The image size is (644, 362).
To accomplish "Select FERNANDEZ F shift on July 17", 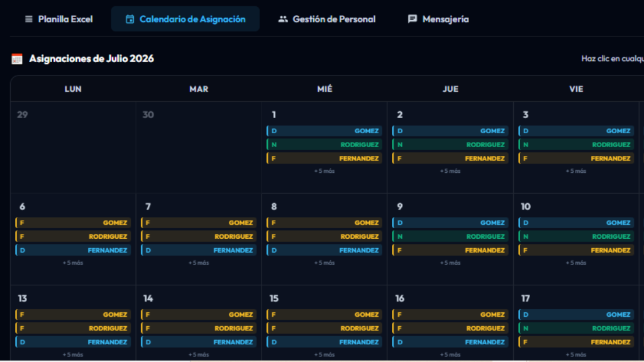I will tap(576, 343).
